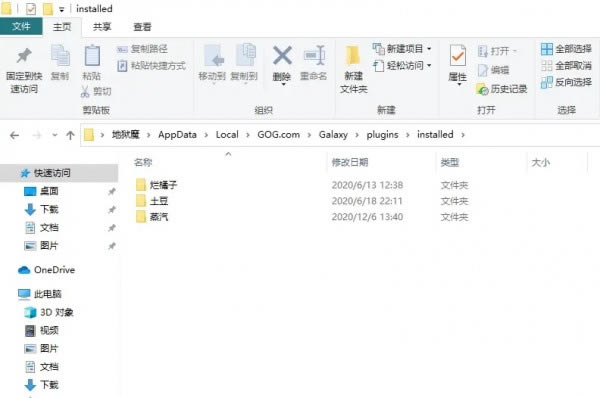Open 图片 under Quick access
The width and height of the screenshot is (600, 398).
[49, 246]
